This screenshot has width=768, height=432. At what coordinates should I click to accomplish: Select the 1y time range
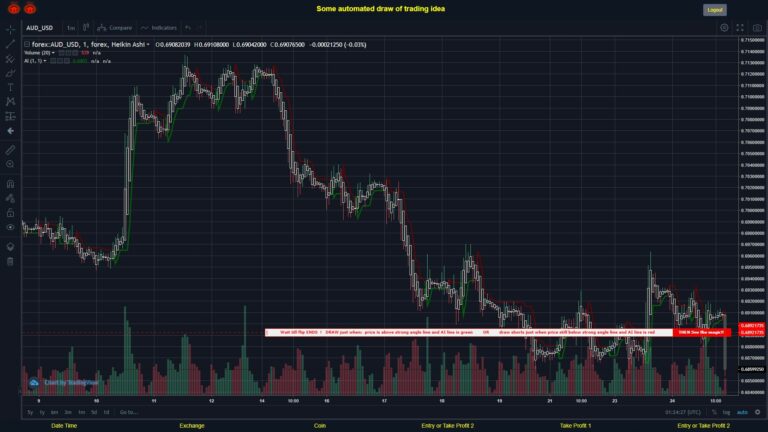[x=42, y=412]
